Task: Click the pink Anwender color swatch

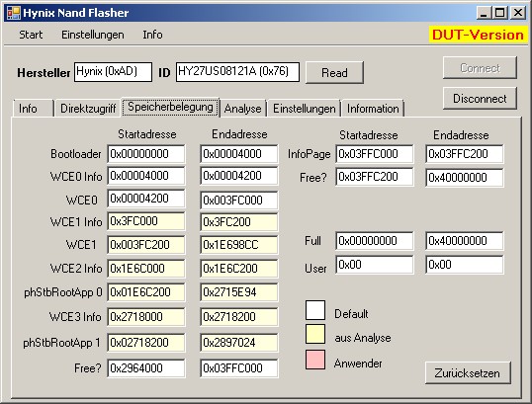Action: [x=315, y=360]
